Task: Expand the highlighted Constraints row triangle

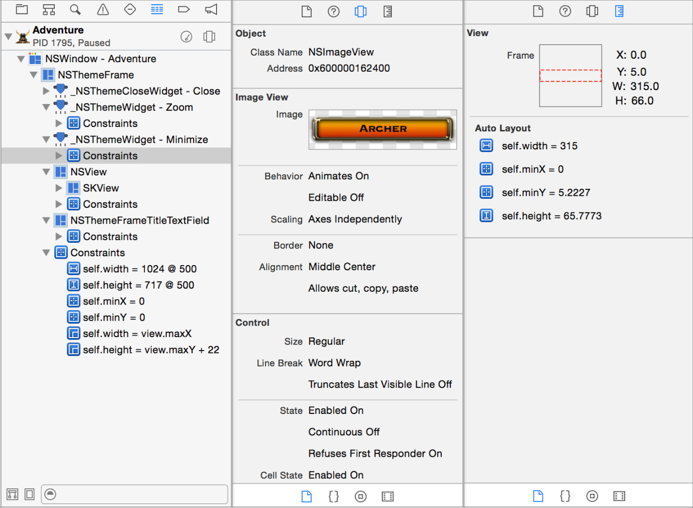Action: click(59, 155)
